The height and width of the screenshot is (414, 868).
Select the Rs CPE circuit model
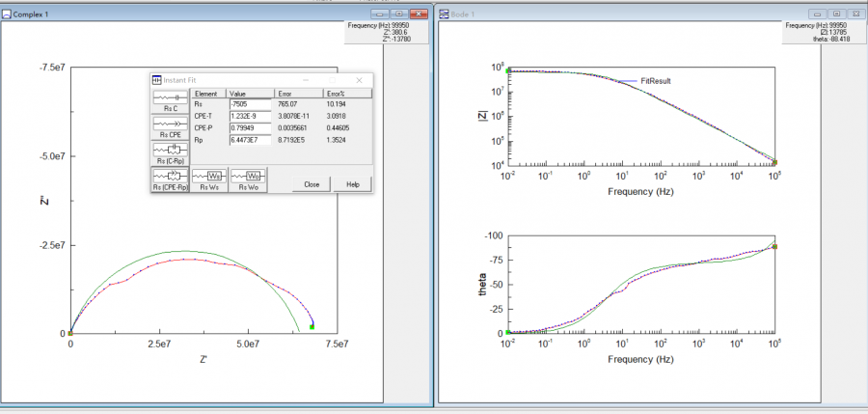(170, 127)
